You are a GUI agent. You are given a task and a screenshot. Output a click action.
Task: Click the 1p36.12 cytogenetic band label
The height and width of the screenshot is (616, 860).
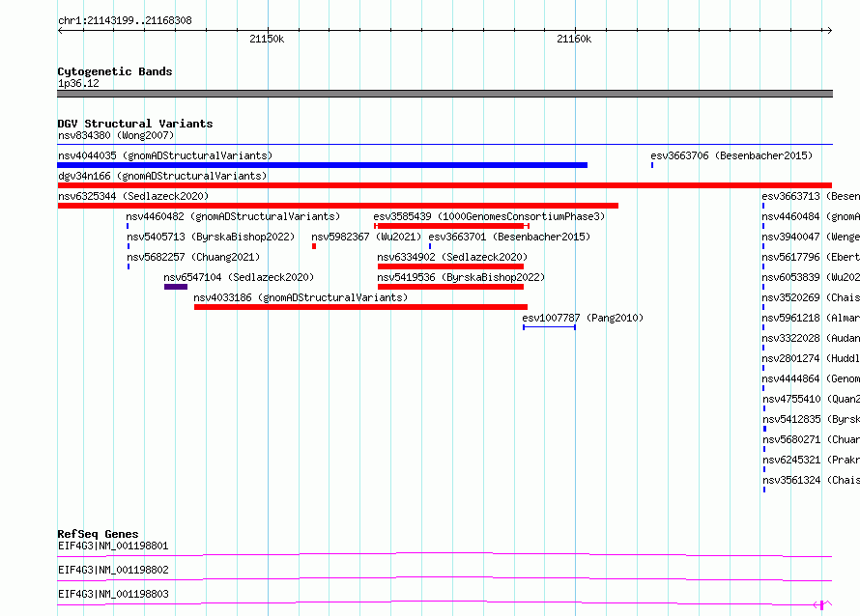78,83
